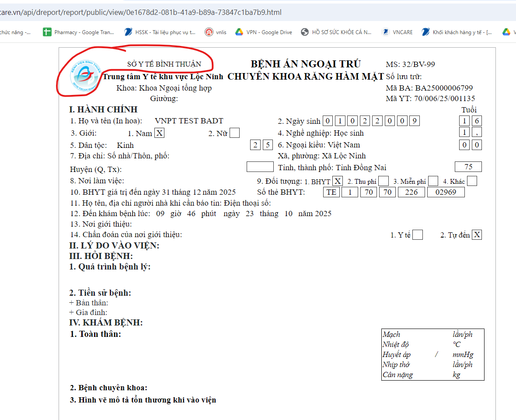
Task: Toggle the BHYT đối tượng checkbox
Action: pyautogui.click(x=338, y=181)
